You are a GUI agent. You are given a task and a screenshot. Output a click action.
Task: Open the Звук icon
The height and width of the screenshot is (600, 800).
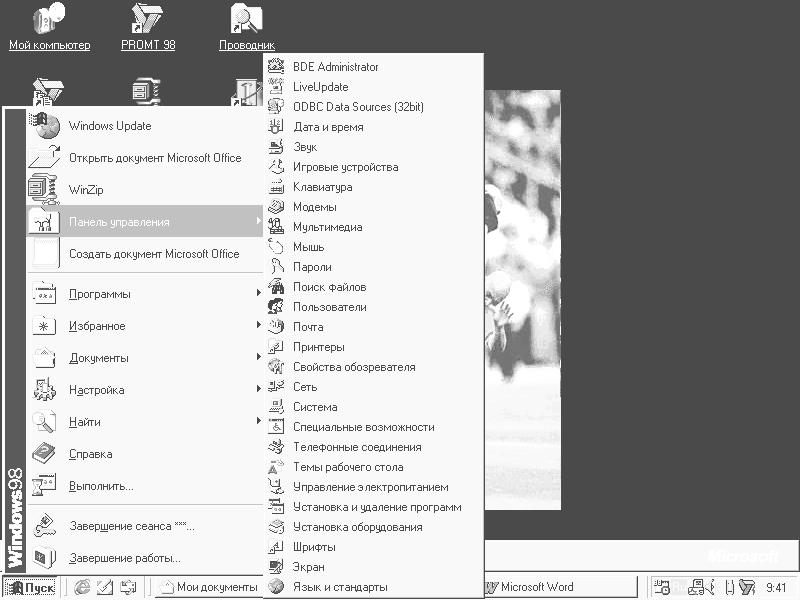coord(276,146)
